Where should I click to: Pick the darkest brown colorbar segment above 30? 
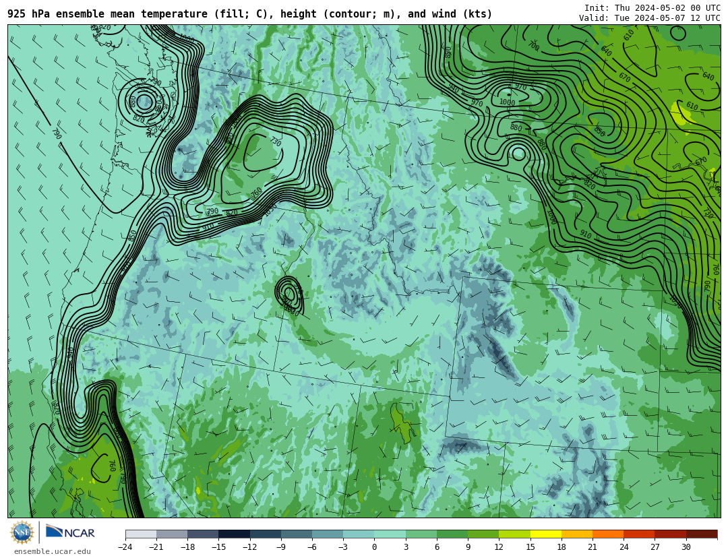point(702,534)
